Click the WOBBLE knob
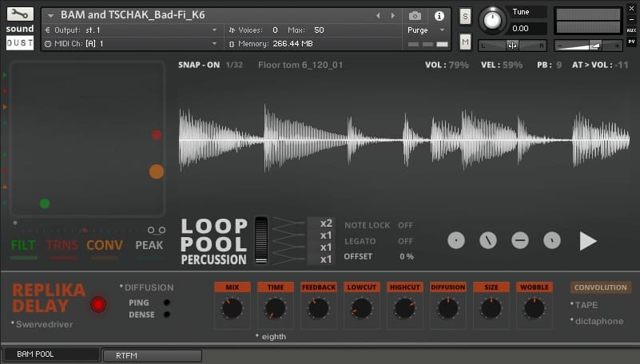The height and width of the screenshot is (364, 640). point(535,308)
